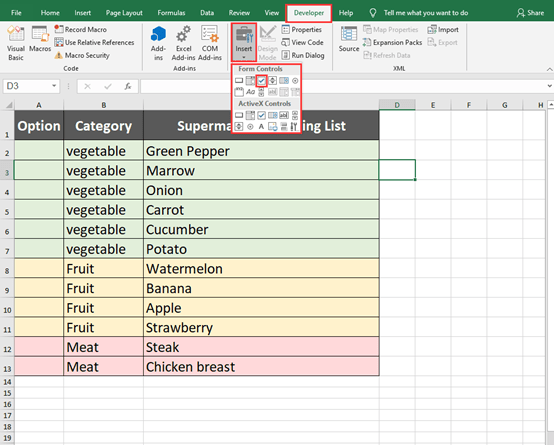Open the Name Box dropdown arrow

pos(54,86)
